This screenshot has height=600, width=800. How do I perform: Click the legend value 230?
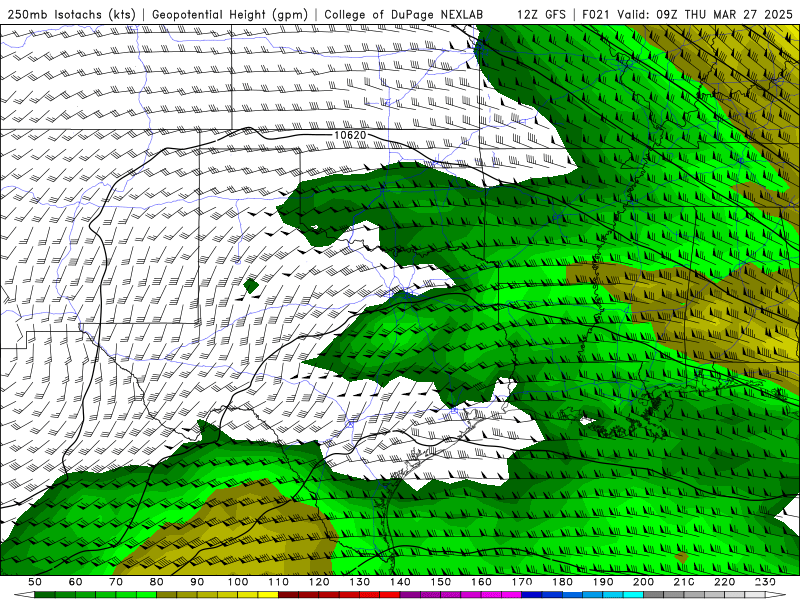(x=765, y=582)
